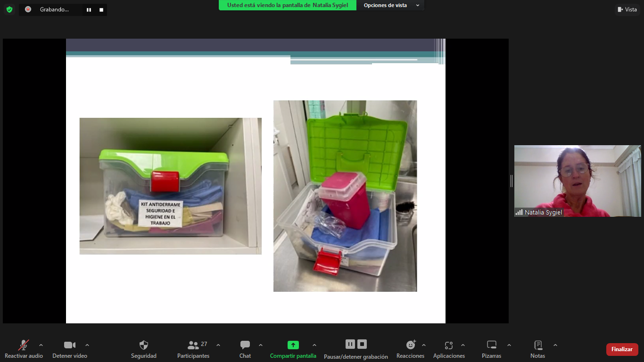Image resolution: width=644 pixels, height=362 pixels.
Task: Toggle Pausar/detener grabación in bottom toolbar
Action: click(x=356, y=349)
